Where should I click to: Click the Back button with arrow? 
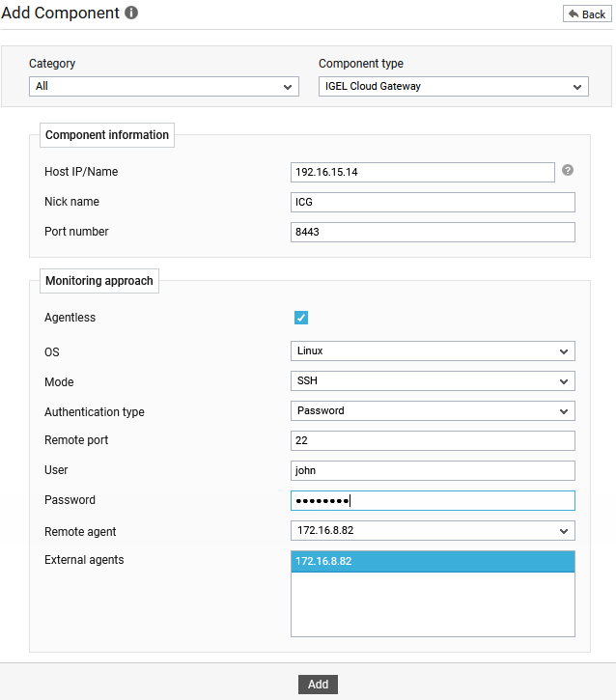click(x=587, y=14)
